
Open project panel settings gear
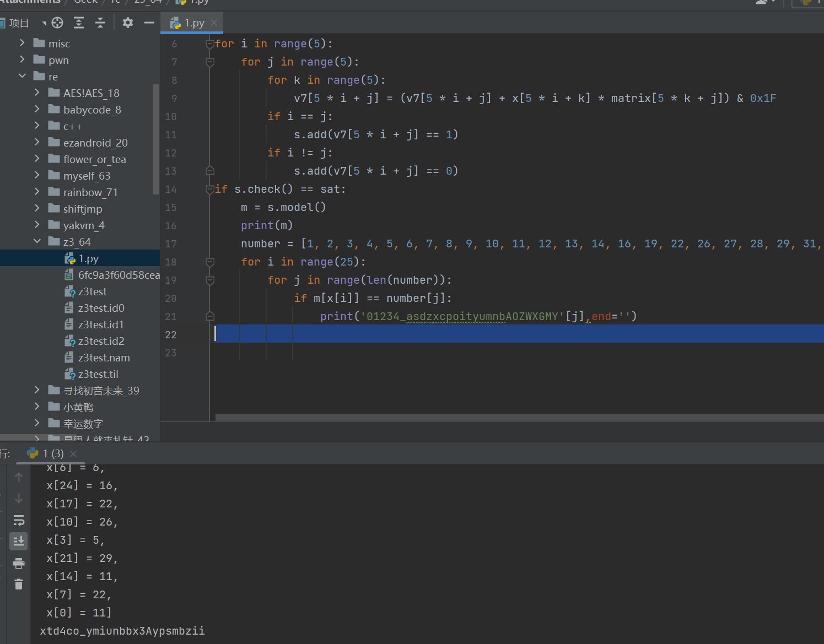(x=128, y=23)
